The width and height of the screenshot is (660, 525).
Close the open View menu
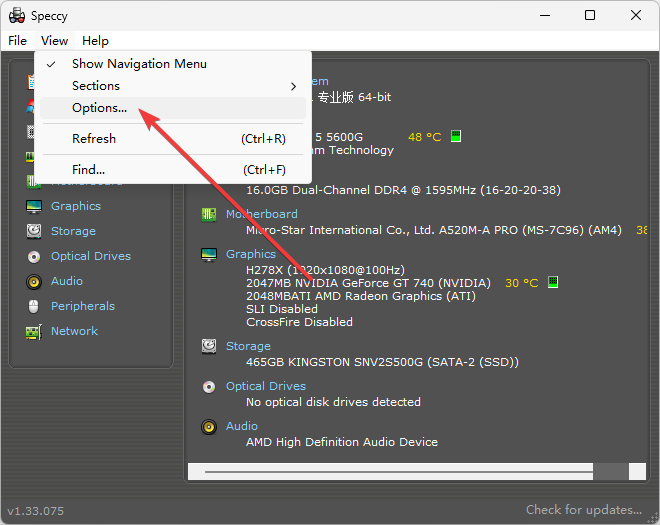pyautogui.click(x=54, y=41)
